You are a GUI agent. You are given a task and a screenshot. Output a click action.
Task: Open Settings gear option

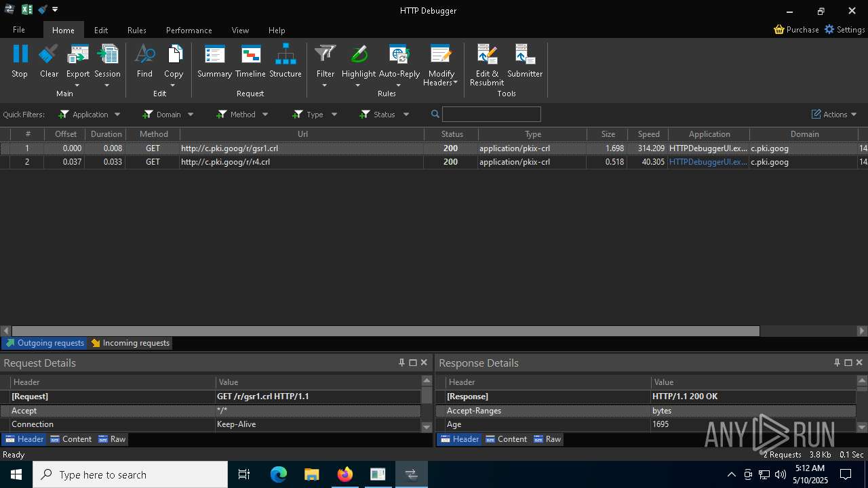(x=844, y=30)
